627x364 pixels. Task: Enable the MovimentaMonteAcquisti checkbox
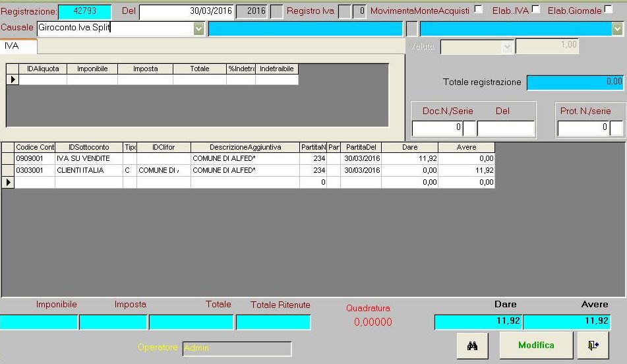click(x=478, y=9)
